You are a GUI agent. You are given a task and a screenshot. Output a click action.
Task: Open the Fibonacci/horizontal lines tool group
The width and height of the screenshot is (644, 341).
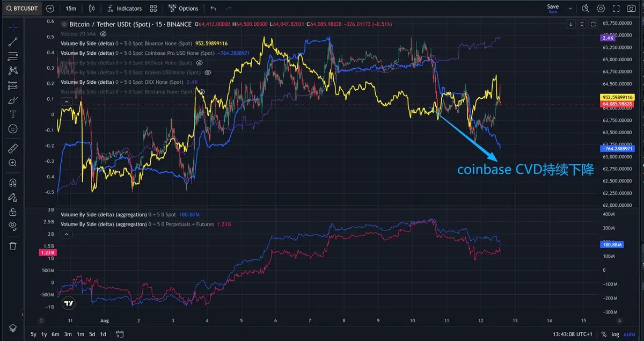coord(13,56)
